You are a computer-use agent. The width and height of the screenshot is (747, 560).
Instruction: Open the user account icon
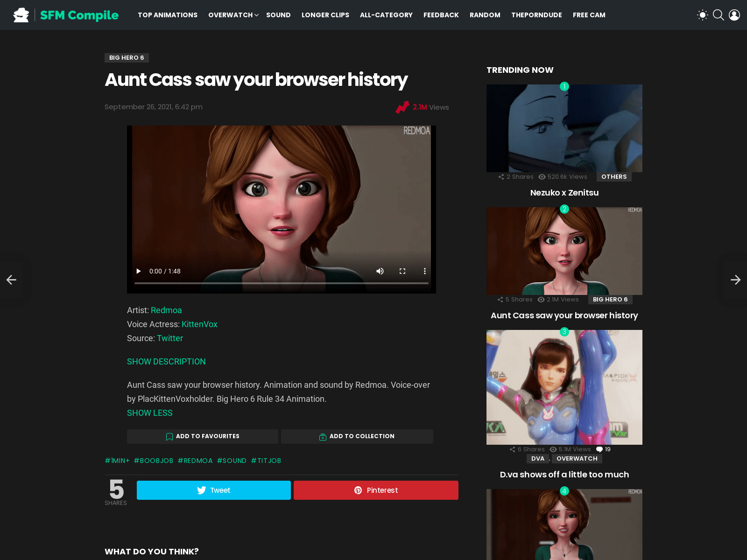coord(734,15)
